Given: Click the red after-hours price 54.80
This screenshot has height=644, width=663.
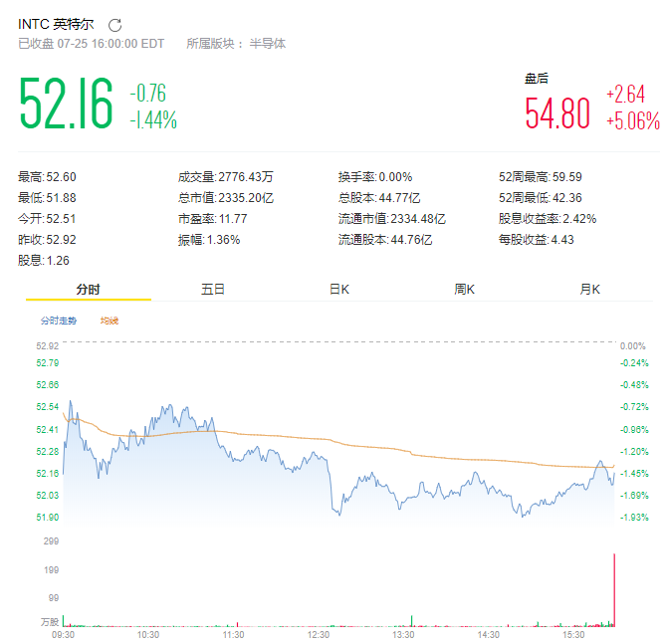Looking at the screenshot, I should (x=557, y=112).
